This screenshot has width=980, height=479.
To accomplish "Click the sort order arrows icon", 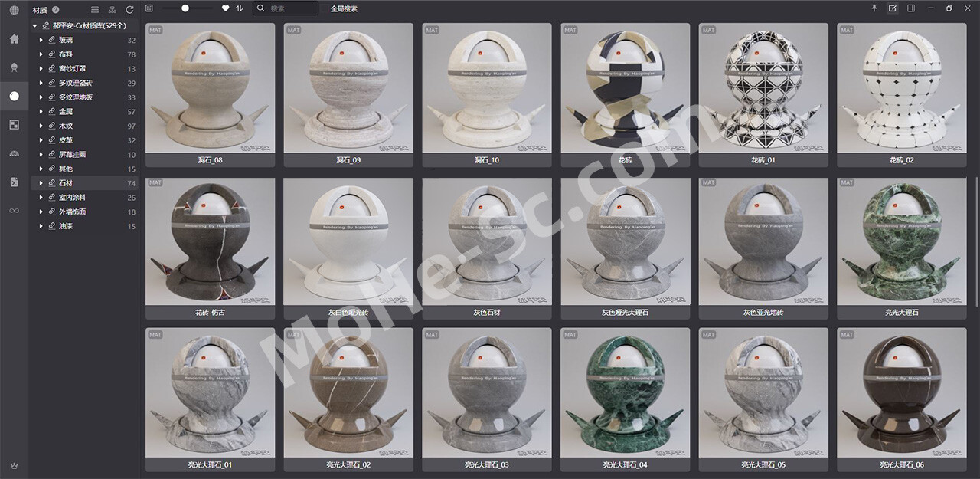I will (x=240, y=8).
